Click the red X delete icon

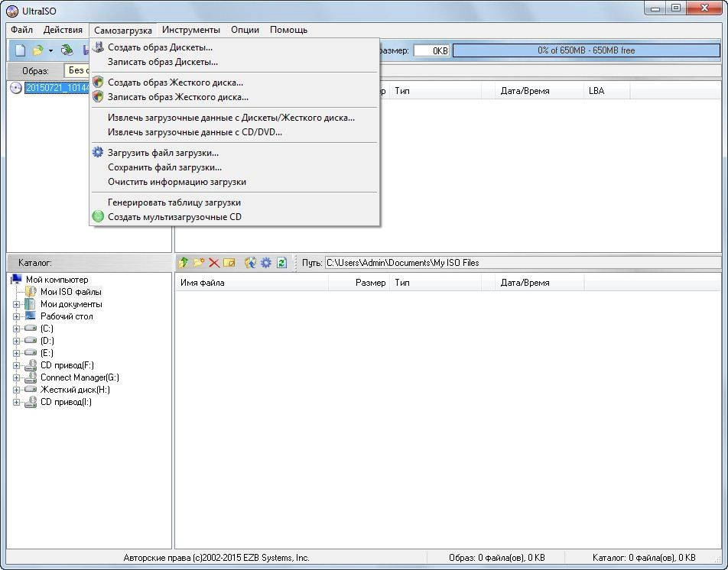(x=214, y=263)
